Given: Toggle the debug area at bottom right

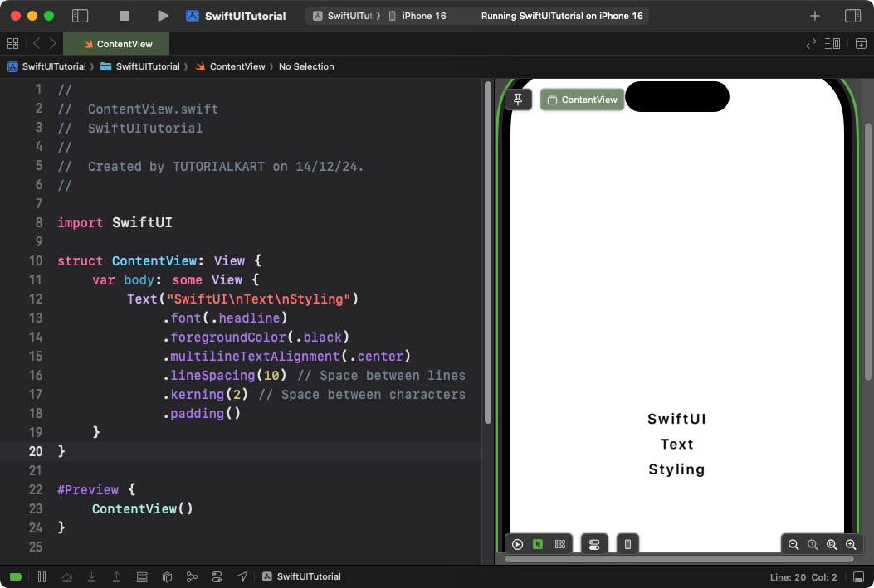Looking at the screenshot, I should click(x=859, y=577).
